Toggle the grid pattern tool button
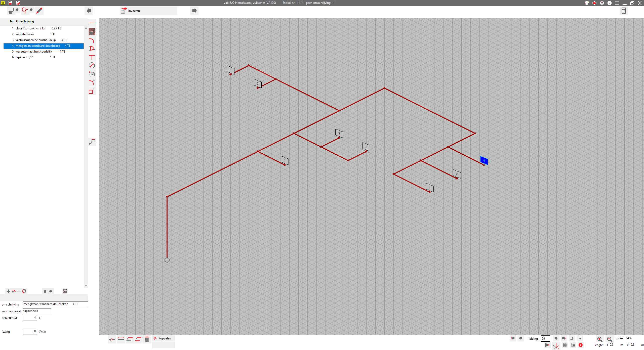The image size is (644, 350). click(92, 32)
